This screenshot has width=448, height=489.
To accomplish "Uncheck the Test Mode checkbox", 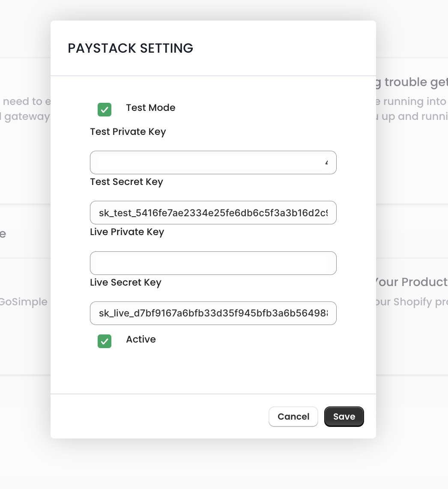I will pyautogui.click(x=105, y=110).
